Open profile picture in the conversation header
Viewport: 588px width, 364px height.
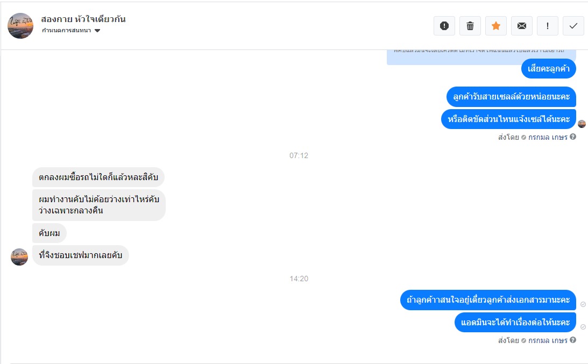click(20, 26)
